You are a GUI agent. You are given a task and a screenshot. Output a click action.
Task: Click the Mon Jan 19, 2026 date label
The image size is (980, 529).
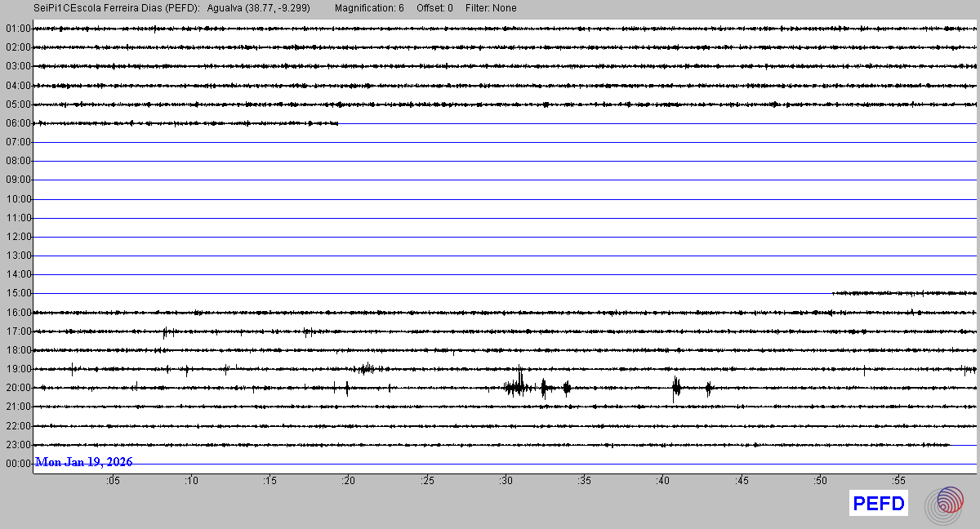pos(84,462)
